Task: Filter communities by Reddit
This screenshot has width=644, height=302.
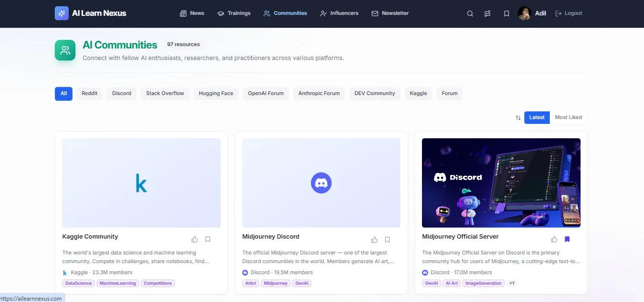Action: tap(89, 94)
